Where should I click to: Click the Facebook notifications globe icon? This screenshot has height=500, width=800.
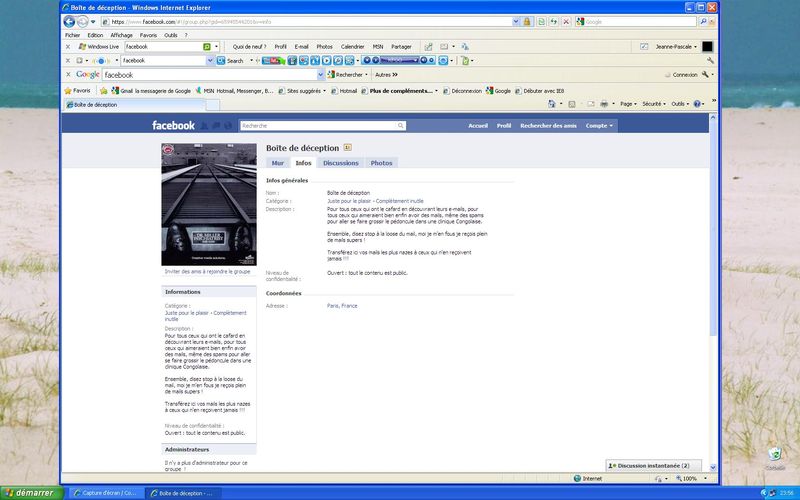coord(228,126)
